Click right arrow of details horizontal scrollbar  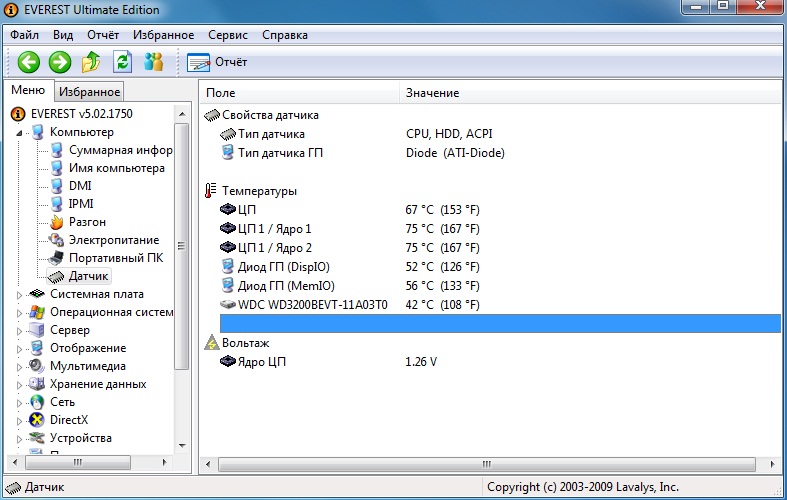[772, 464]
